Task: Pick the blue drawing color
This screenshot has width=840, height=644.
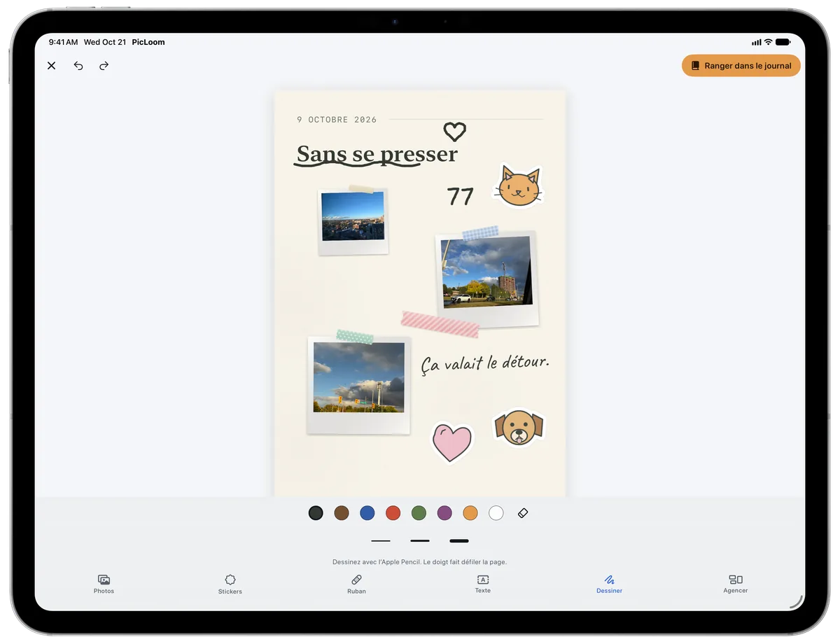Action: (367, 513)
